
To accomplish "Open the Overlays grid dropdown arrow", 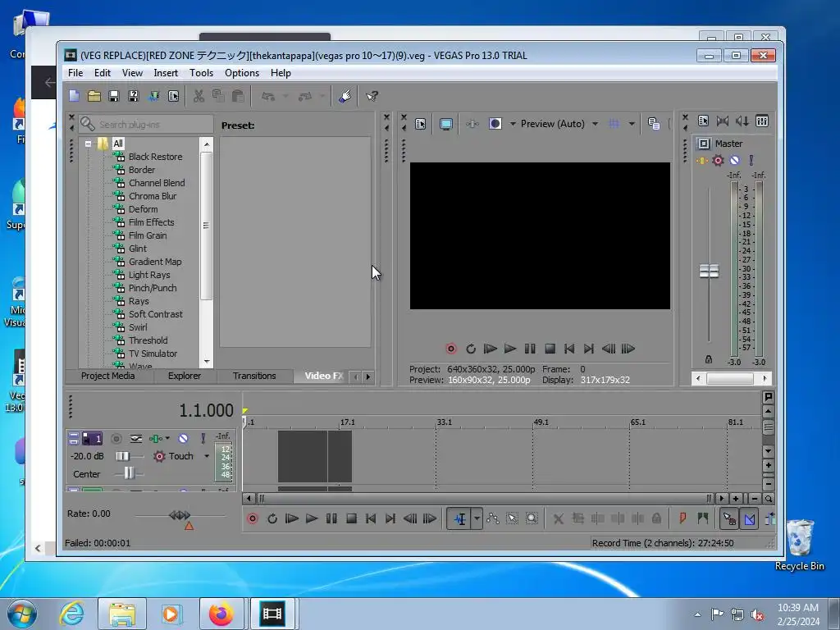I will point(632,124).
